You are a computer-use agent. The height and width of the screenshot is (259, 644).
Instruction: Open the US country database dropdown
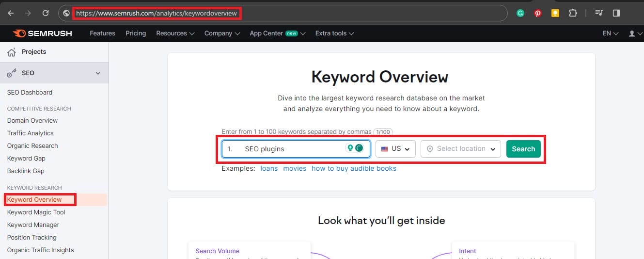click(x=395, y=149)
